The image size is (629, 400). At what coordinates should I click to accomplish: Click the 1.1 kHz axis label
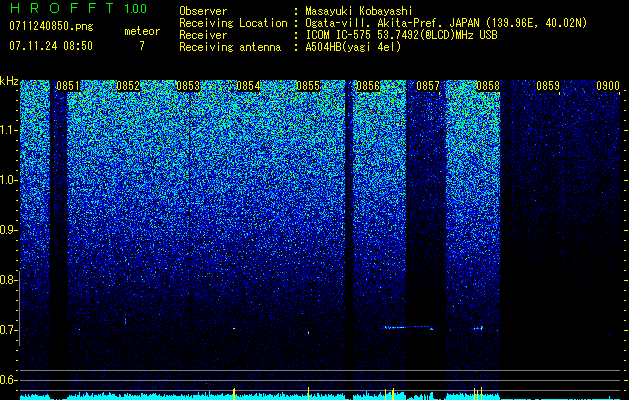pos(8,130)
